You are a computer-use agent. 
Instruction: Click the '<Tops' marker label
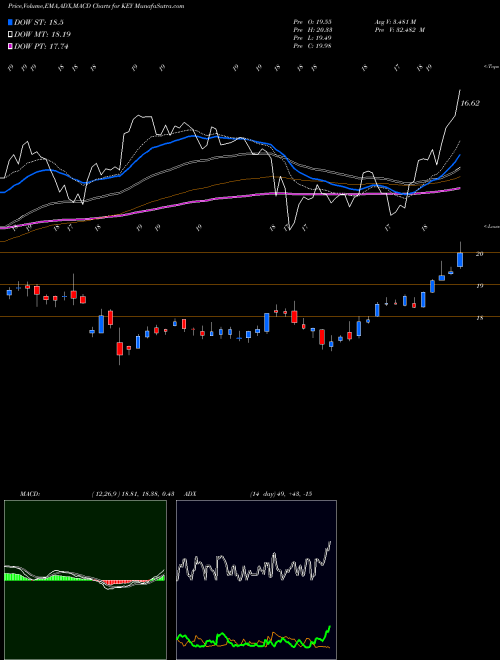(x=491, y=67)
